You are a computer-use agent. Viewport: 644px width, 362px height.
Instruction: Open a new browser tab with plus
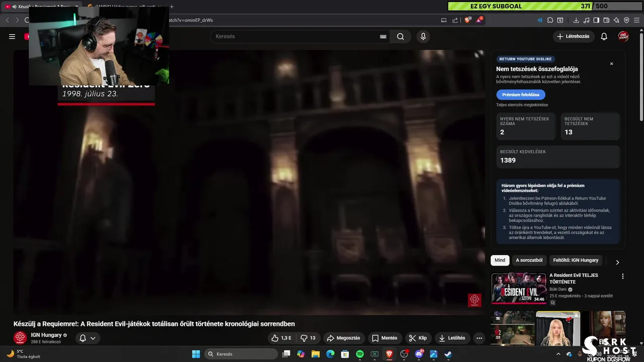coord(172,7)
